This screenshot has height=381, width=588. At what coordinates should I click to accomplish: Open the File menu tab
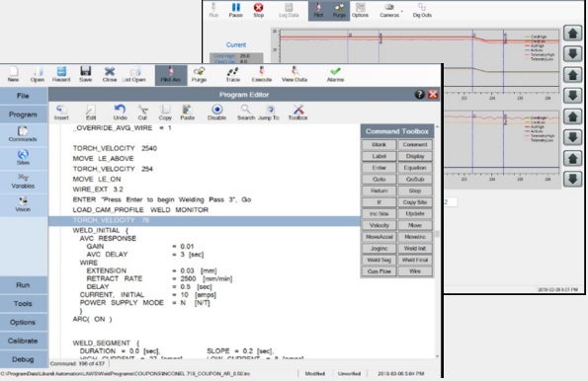[24, 96]
